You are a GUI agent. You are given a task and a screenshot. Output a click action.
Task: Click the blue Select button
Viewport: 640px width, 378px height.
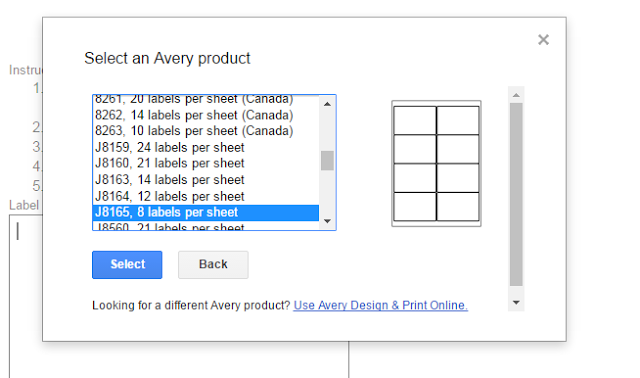click(x=127, y=265)
